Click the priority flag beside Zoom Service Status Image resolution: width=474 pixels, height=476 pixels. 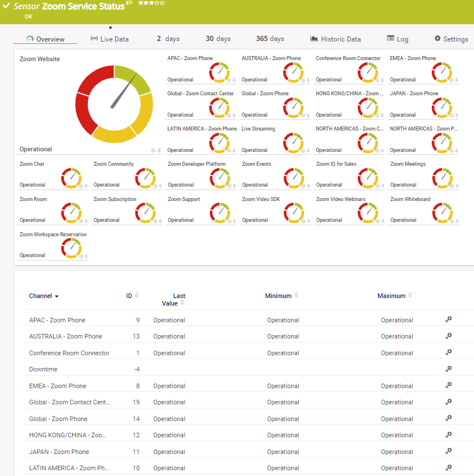click(x=129, y=4)
